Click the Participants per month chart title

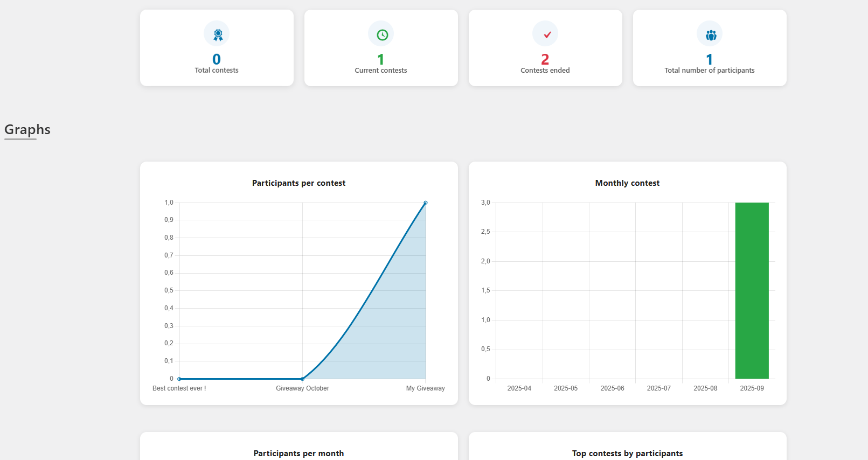click(x=298, y=454)
